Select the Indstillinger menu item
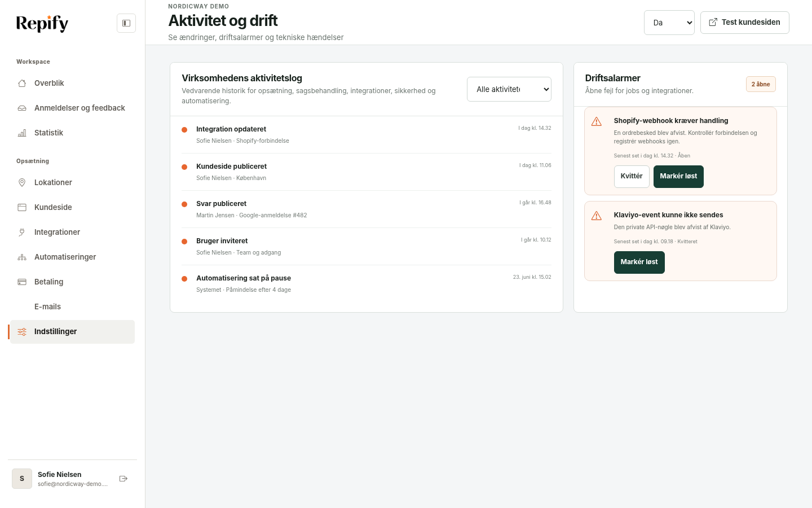The height and width of the screenshot is (508, 812). [72, 331]
